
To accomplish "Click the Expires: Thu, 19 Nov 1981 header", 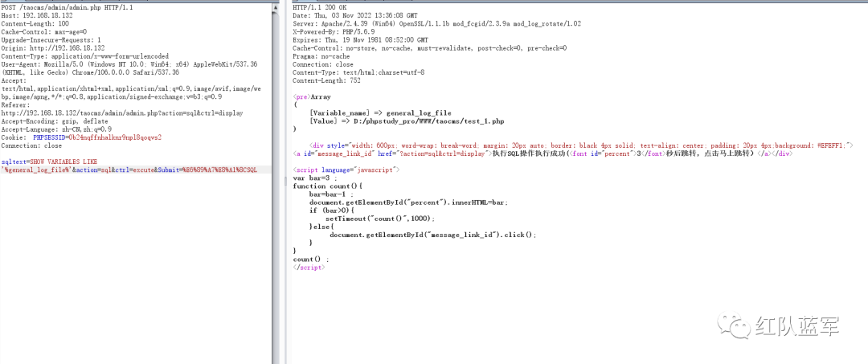I will click(360, 40).
